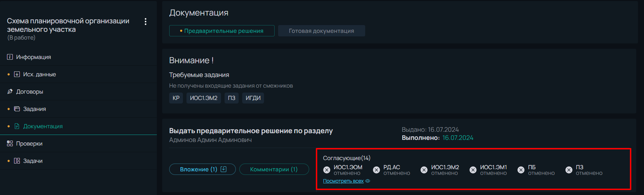Click the Проверки grid icon
This screenshot has width=644, height=195.
point(10,143)
